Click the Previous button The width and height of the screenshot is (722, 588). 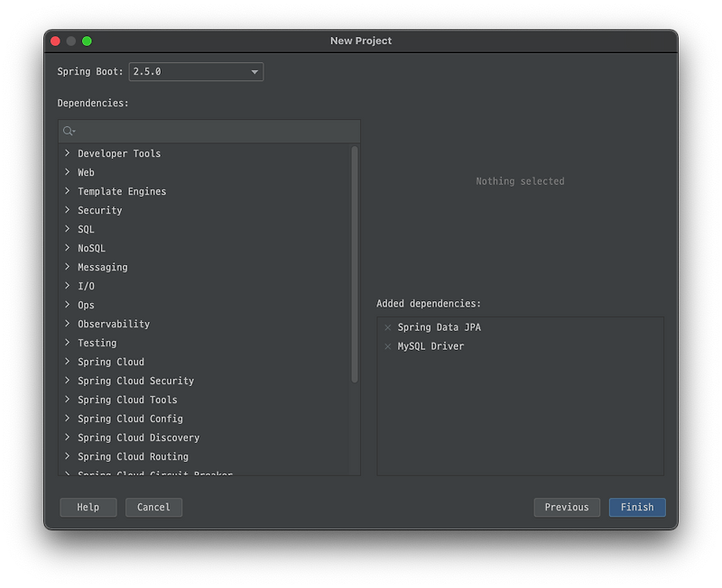567,507
